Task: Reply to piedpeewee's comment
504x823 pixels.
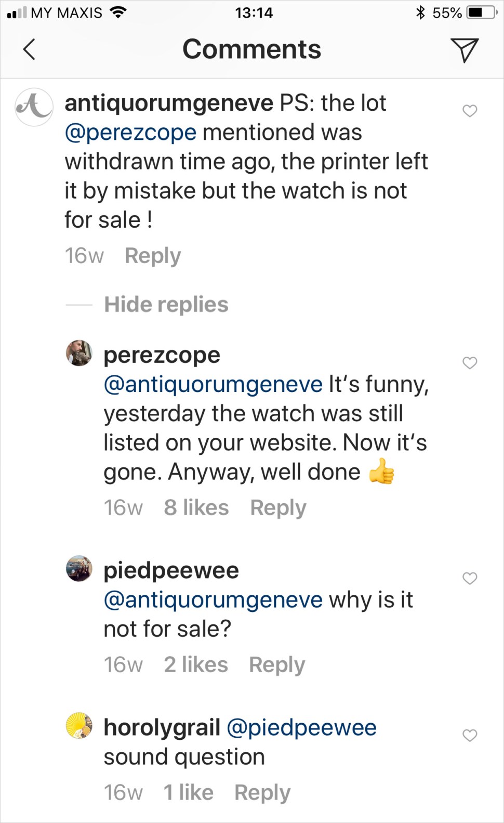Action: click(276, 664)
